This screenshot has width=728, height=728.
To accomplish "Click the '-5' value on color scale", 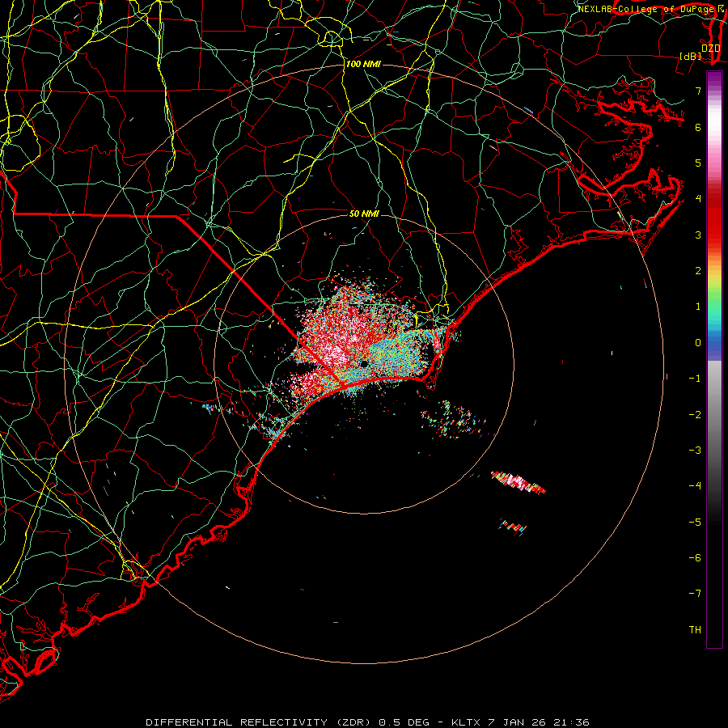I will point(695,522).
